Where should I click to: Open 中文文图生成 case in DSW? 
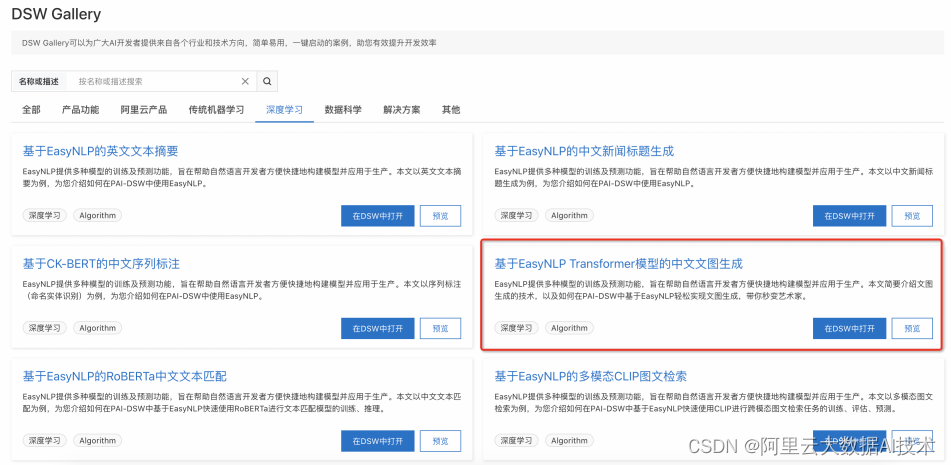[x=850, y=328]
